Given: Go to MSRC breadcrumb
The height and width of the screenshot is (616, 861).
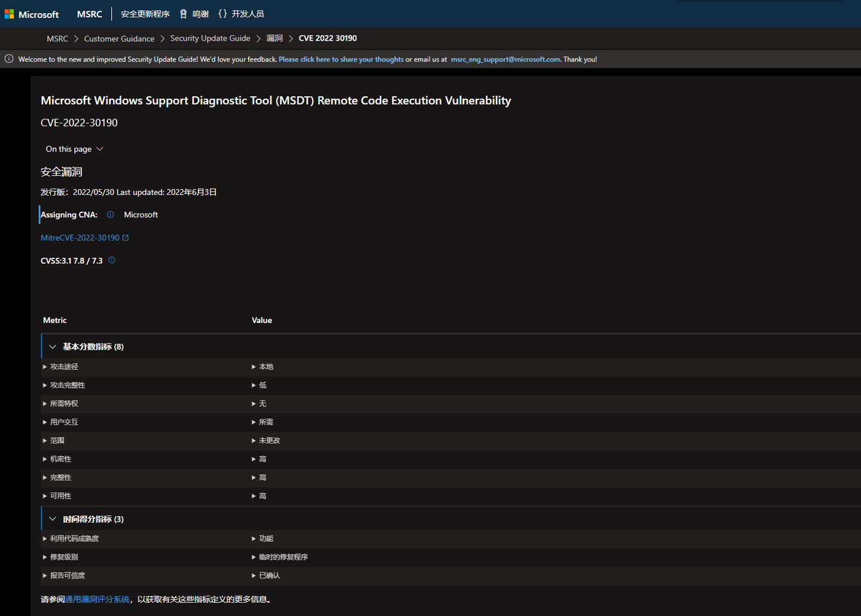Looking at the screenshot, I should point(57,38).
